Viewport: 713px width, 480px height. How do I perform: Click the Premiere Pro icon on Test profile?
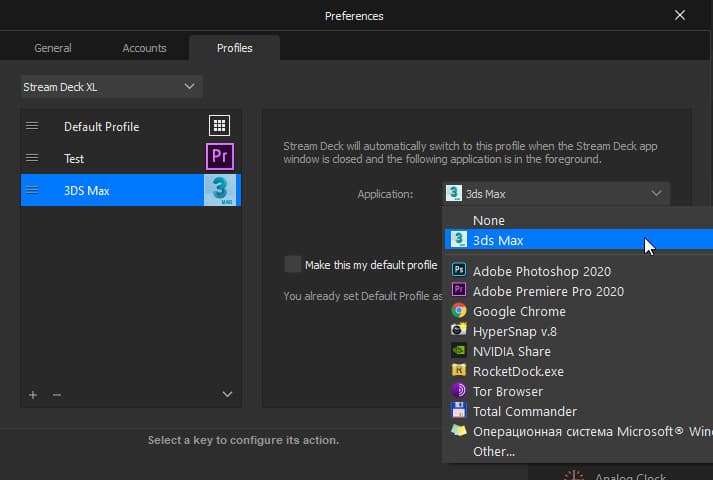coord(219,158)
